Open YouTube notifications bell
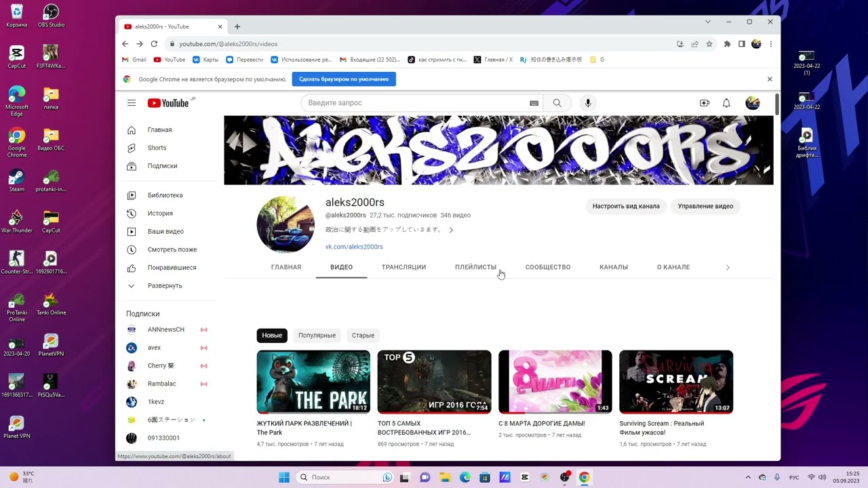Viewport: 868px width, 488px height. pos(726,103)
